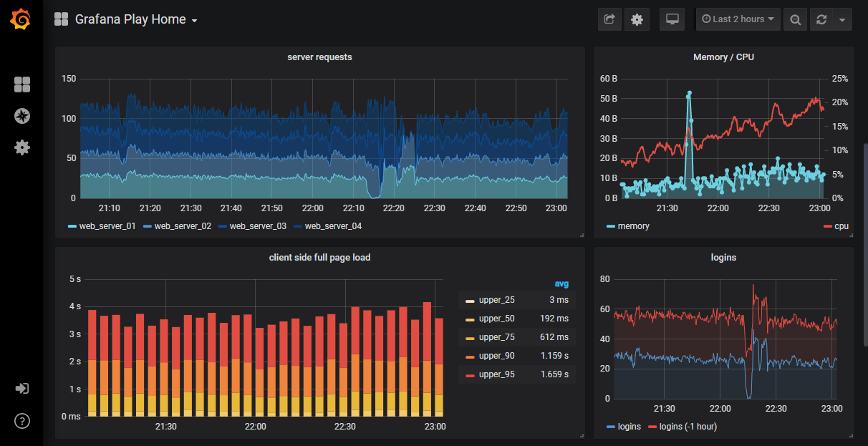Click the Grafana logo in sidebar
The height and width of the screenshot is (446, 868).
[x=21, y=19]
